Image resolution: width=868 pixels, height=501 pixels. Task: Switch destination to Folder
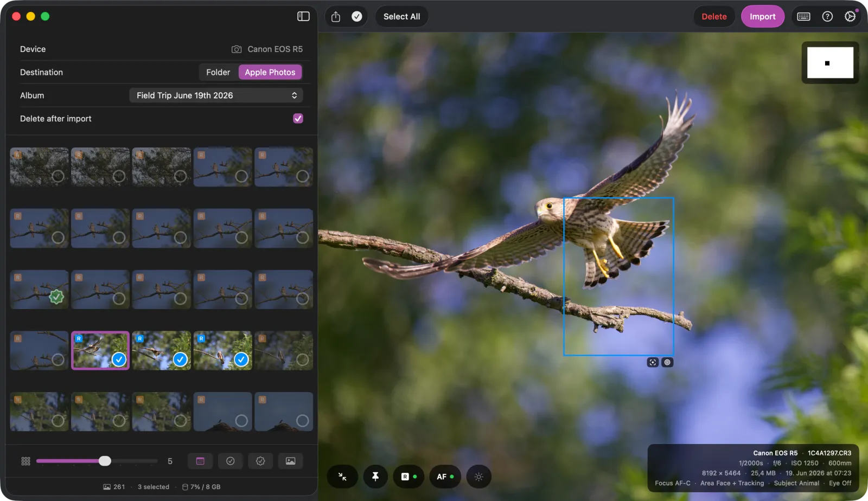click(x=218, y=72)
